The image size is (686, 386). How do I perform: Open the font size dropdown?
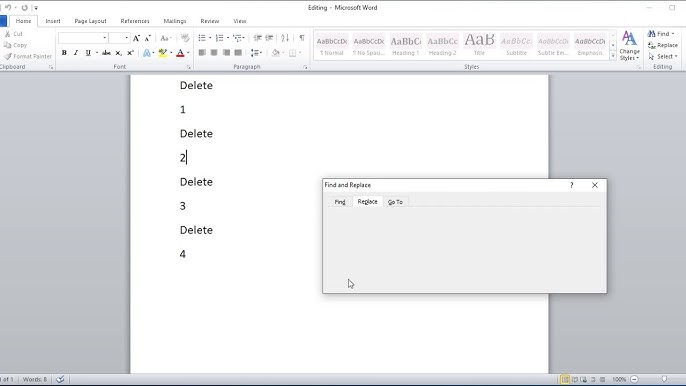point(126,38)
